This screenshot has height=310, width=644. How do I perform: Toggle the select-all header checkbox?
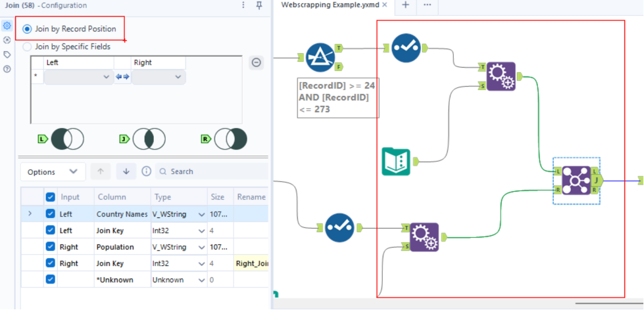point(50,197)
